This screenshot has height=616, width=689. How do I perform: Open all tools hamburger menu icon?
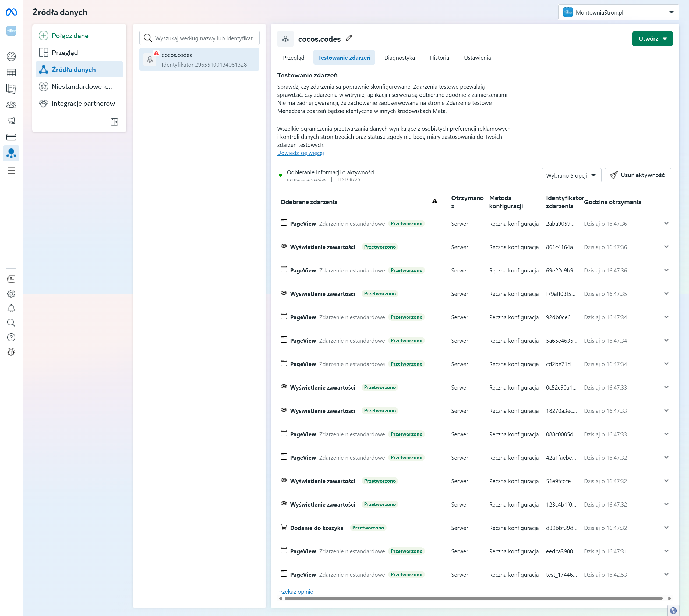tap(11, 171)
